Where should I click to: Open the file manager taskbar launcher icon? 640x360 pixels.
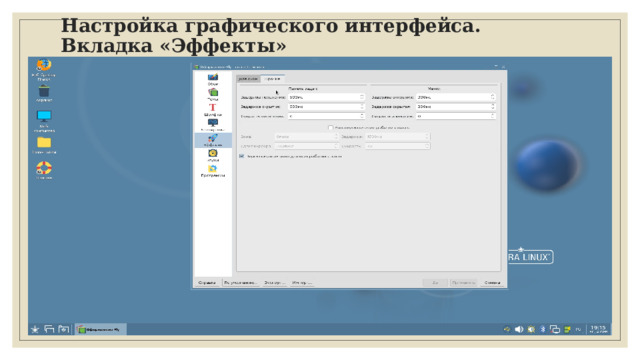point(63,329)
